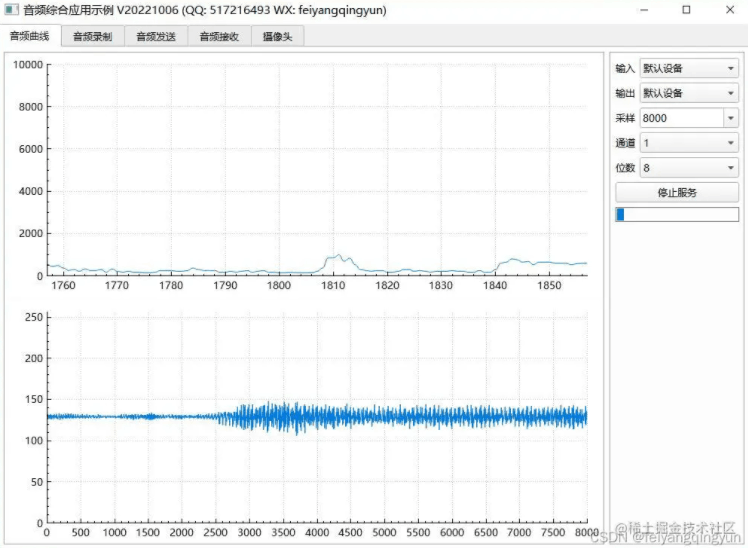Open the 采样 rate dropdown arrow

(731, 118)
